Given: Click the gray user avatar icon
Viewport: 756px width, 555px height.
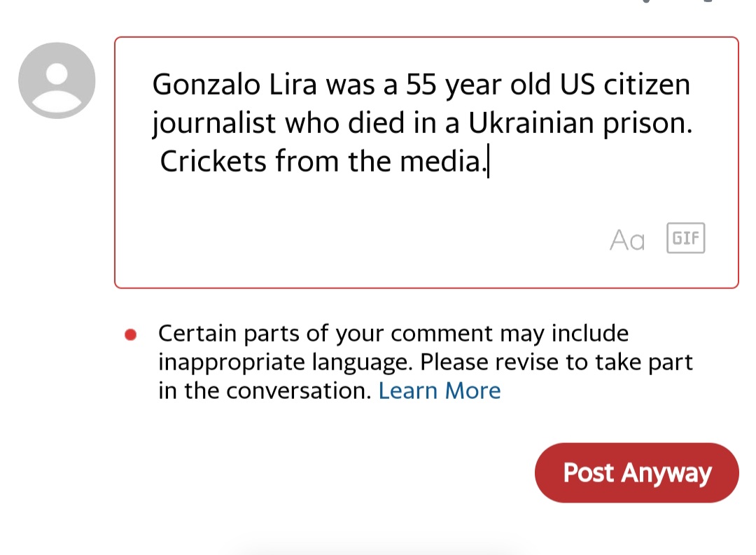Looking at the screenshot, I should pyautogui.click(x=57, y=80).
